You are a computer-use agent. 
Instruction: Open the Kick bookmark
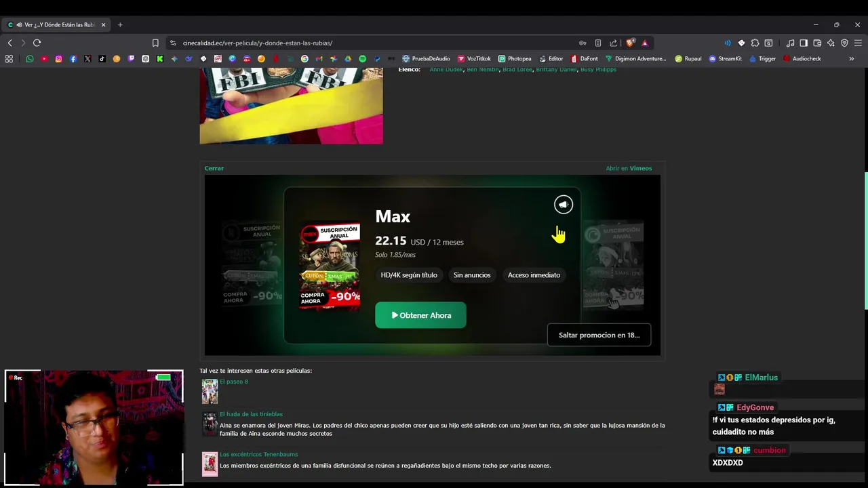(x=160, y=59)
